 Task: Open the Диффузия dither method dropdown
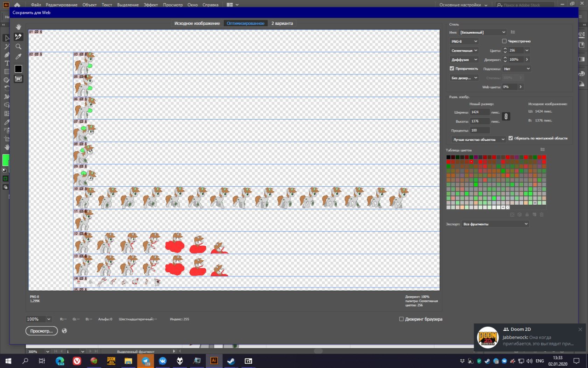(464, 59)
